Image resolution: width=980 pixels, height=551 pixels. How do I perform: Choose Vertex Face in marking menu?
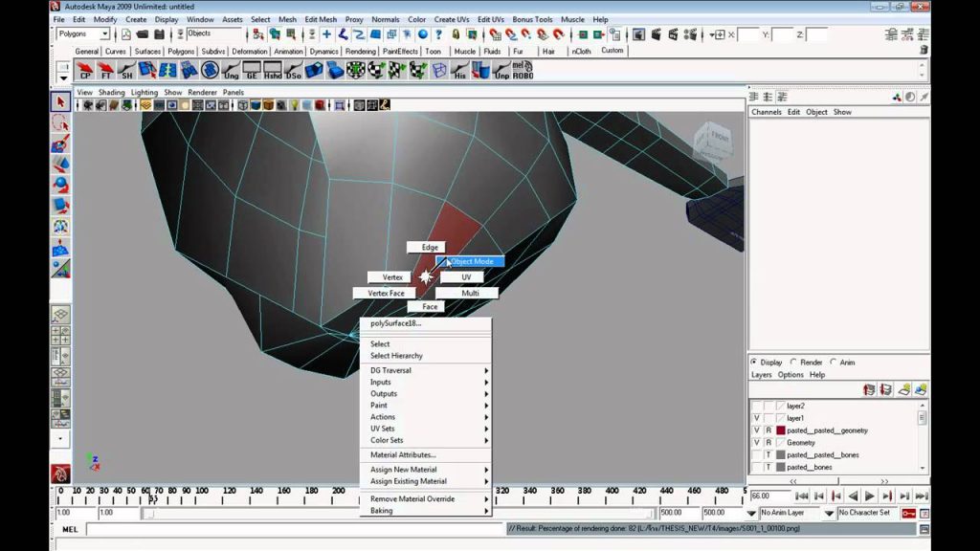pyautogui.click(x=386, y=293)
